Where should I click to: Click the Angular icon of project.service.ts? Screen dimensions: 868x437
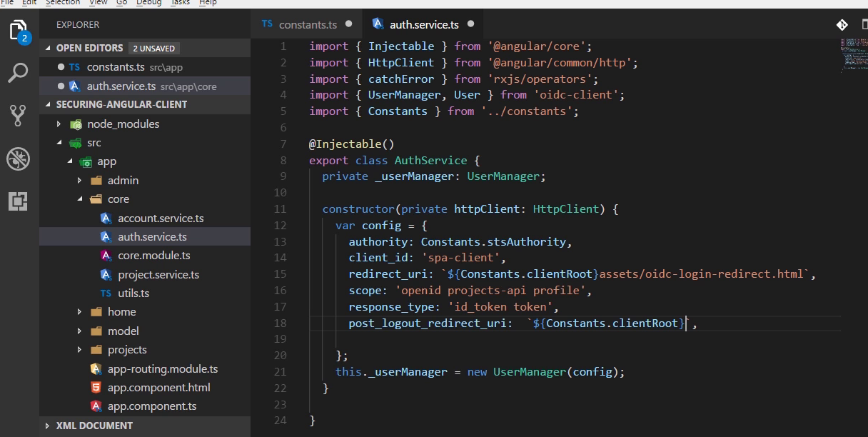(106, 274)
